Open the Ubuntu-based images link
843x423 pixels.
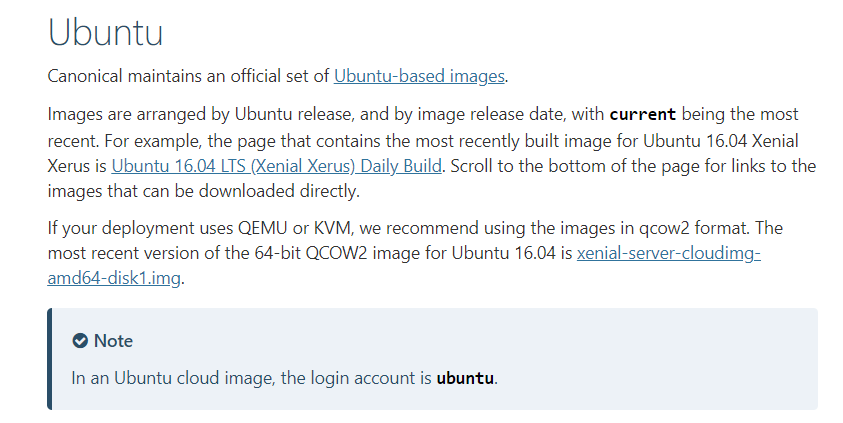pos(419,76)
